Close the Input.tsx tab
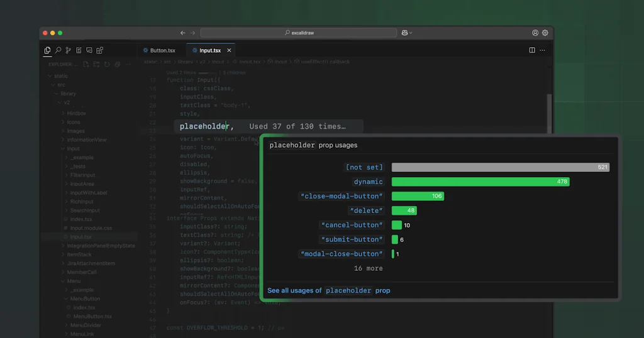644x338 pixels. (x=229, y=50)
